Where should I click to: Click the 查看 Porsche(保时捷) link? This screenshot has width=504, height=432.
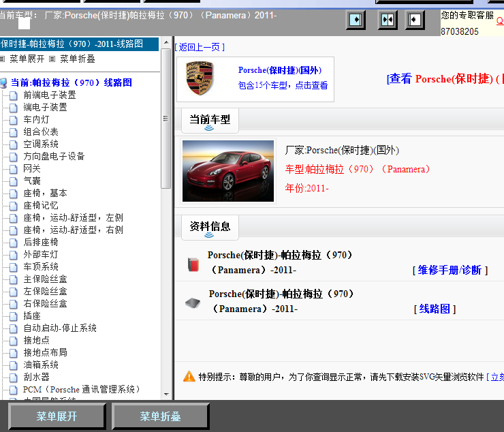coord(445,78)
